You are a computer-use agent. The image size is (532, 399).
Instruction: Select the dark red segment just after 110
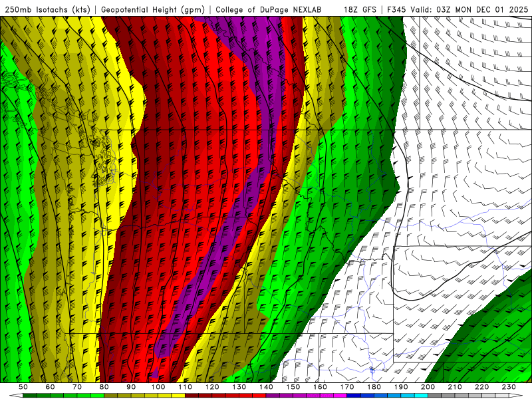tap(192, 396)
